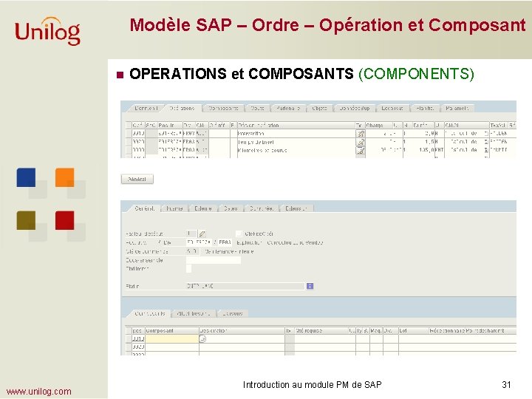Switch to Interne tab in operation detail
The width and height of the screenshot is (532, 399).
(174, 208)
